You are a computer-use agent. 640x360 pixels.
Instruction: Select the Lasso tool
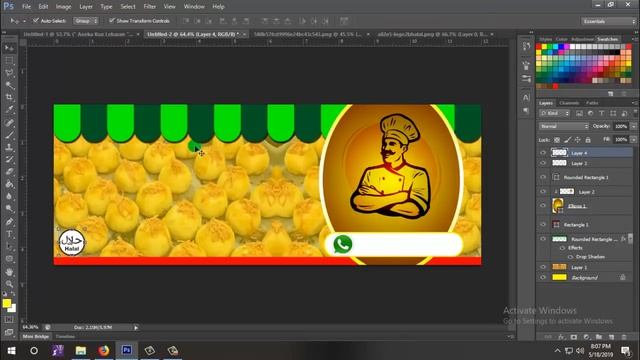9,73
